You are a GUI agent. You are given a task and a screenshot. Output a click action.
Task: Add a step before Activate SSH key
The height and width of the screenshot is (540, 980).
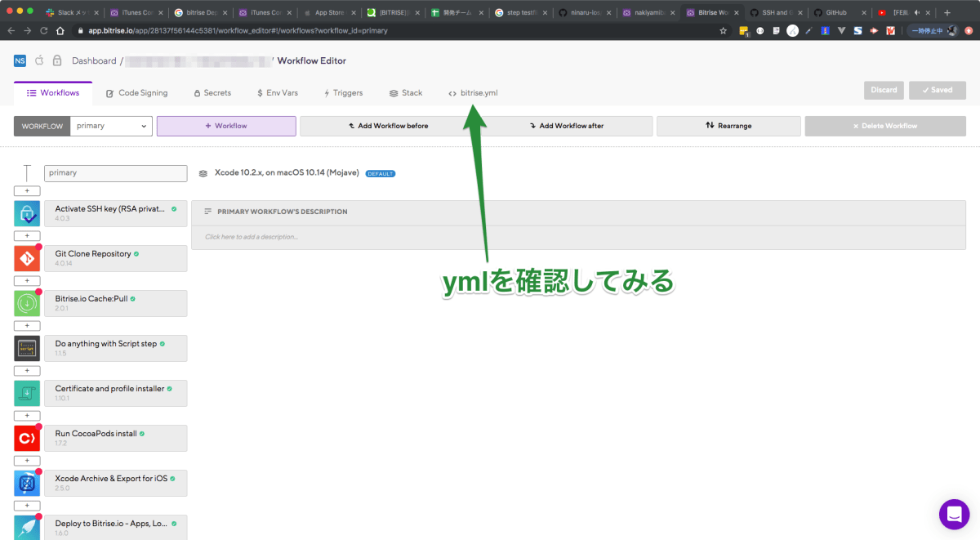27,190
